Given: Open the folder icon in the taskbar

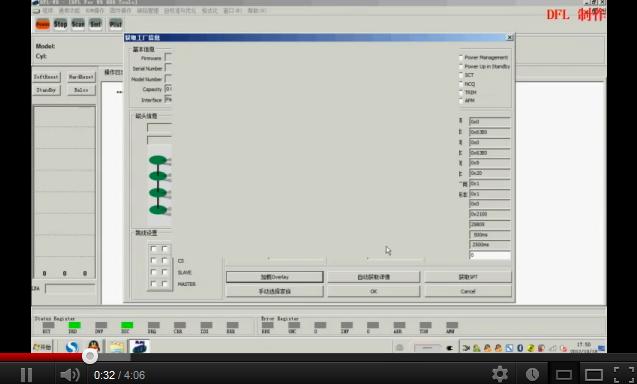Looking at the screenshot, I should coord(116,347).
